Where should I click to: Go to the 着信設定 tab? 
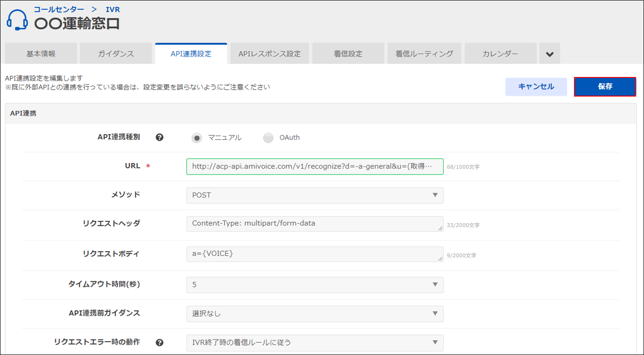348,54
